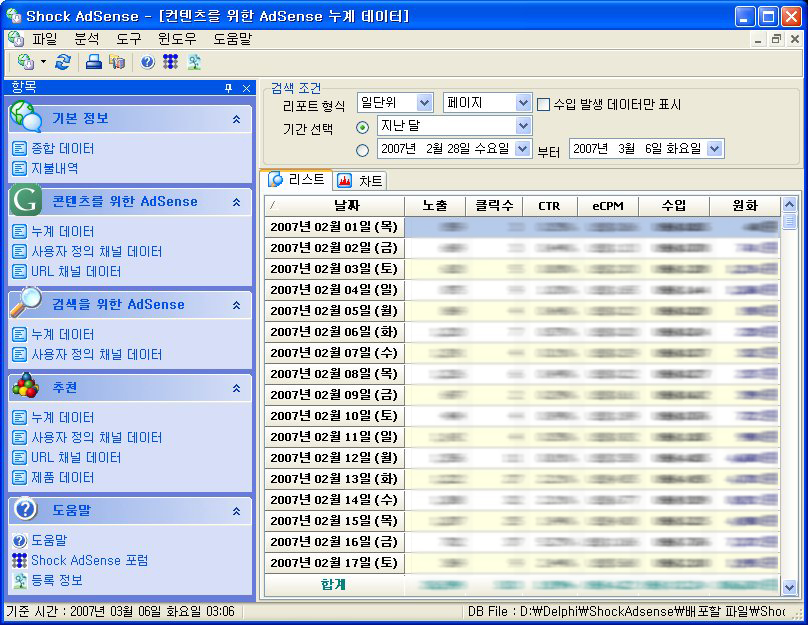Click the globe download toolbar icon

[x=25, y=62]
